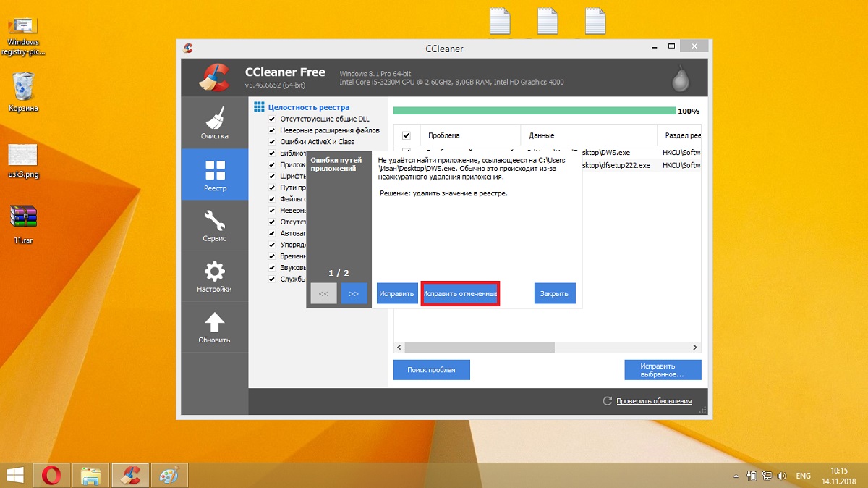Uncheck Ошибки ActiveX и Class

pyautogui.click(x=272, y=142)
